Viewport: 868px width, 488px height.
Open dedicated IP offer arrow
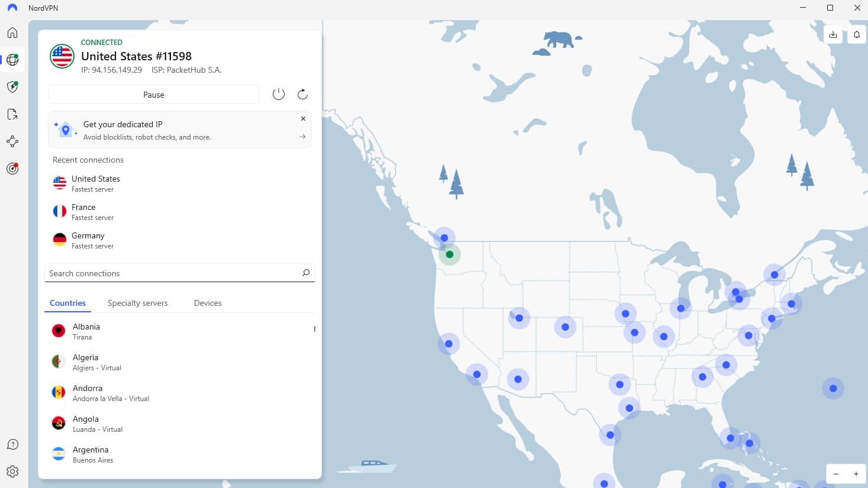point(302,137)
